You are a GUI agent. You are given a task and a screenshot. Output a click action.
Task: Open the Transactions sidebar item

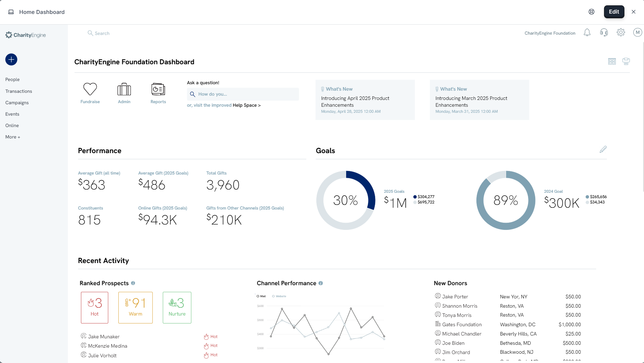coord(19,91)
